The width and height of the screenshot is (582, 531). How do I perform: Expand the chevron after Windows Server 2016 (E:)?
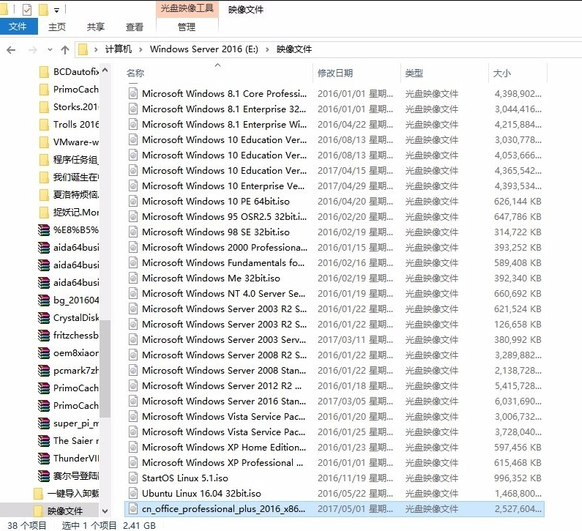click(x=267, y=49)
